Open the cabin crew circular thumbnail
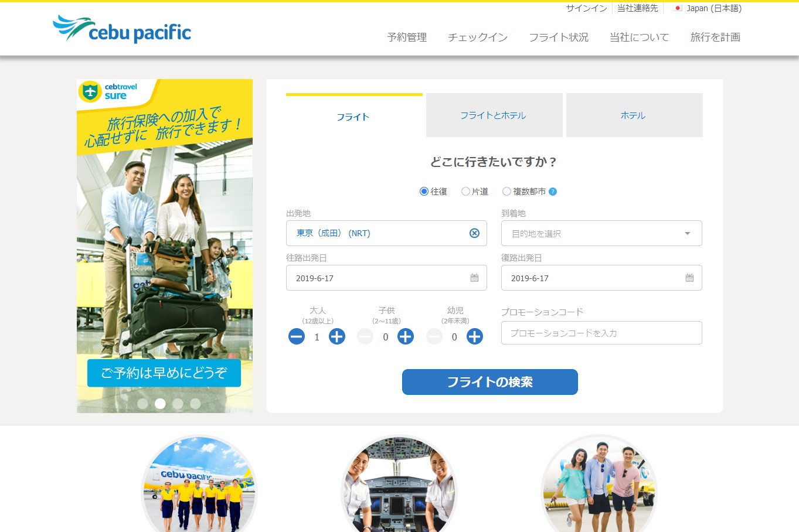The width and height of the screenshot is (799, 532). [199, 484]
